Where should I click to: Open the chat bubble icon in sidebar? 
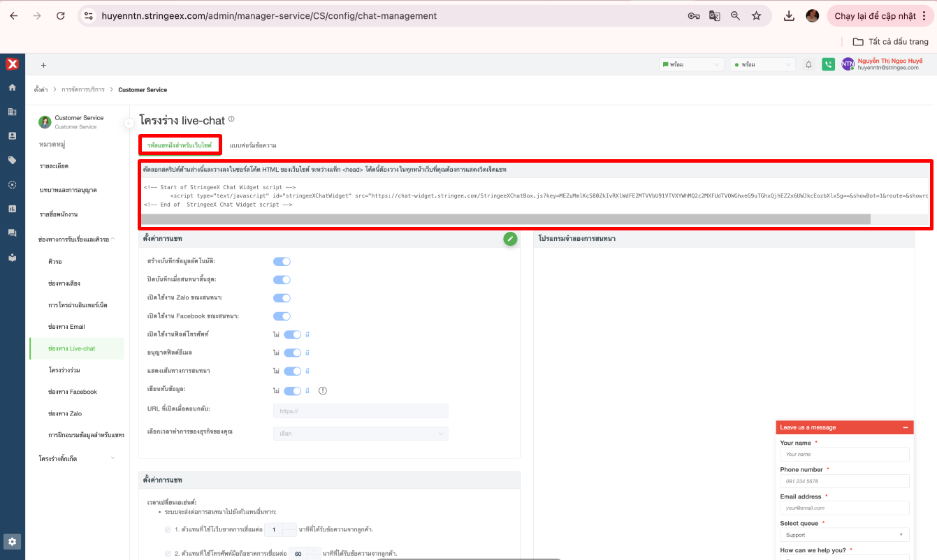click(x=13, y=233)
